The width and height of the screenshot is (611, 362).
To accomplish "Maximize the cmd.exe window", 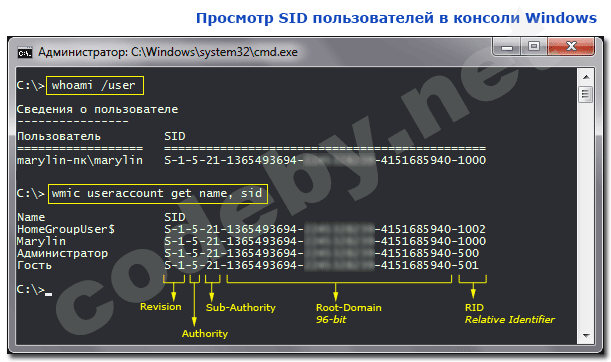I will click(534, 47).
